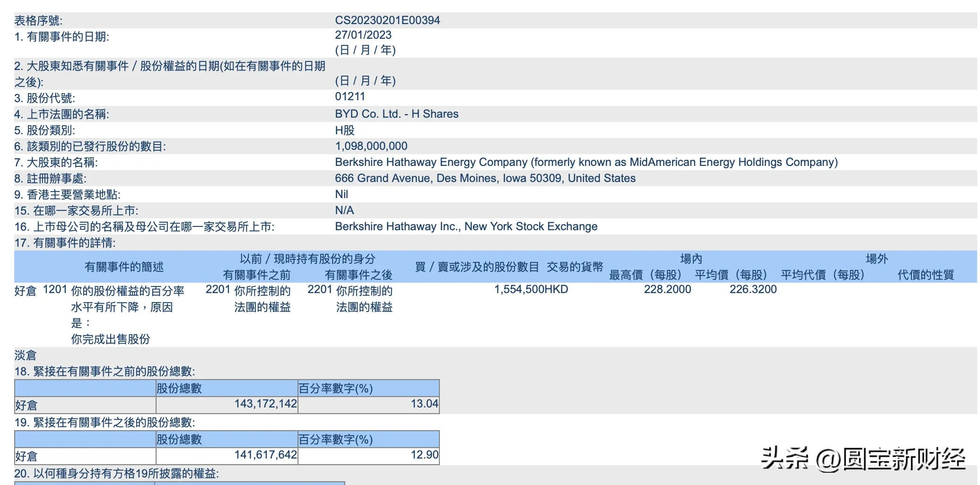
Task: Click column header 平均價（每股）
Action: 731,275
